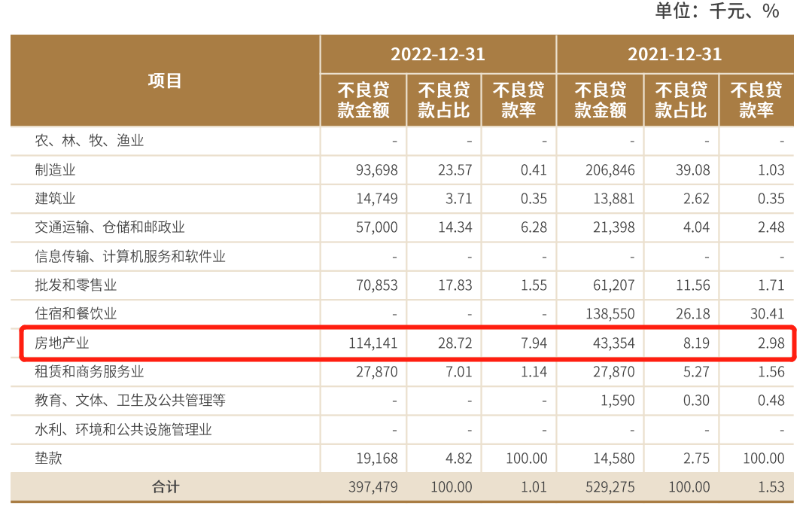Select the value 23.57
The height and width of the screenshot is (512, 812).
coord(455,170)
